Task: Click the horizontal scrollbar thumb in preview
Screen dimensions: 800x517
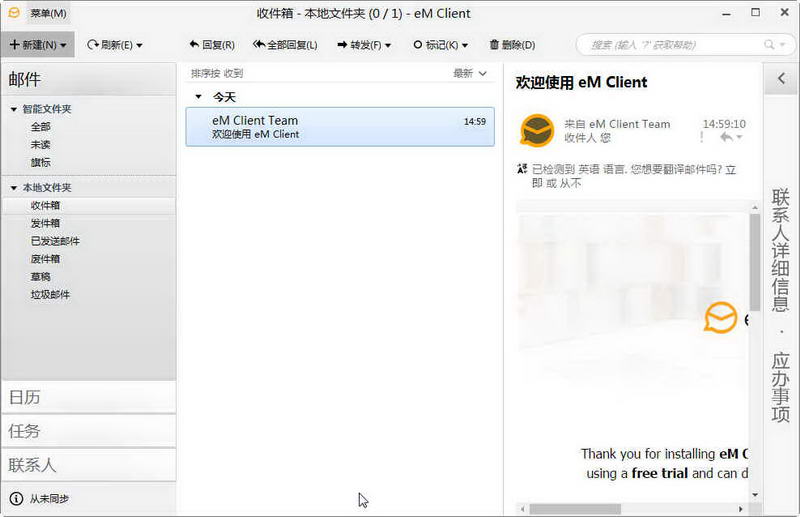Action: click(x=575, y=509)
